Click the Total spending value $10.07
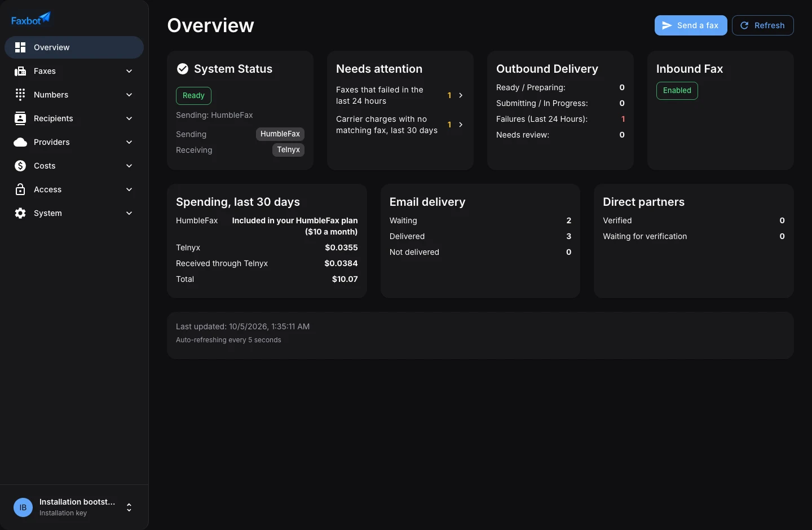 click(345, 279)
